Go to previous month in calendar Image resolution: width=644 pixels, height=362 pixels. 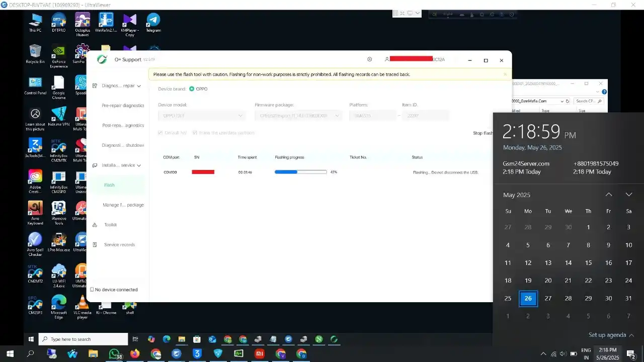click(x=609, y=195)
